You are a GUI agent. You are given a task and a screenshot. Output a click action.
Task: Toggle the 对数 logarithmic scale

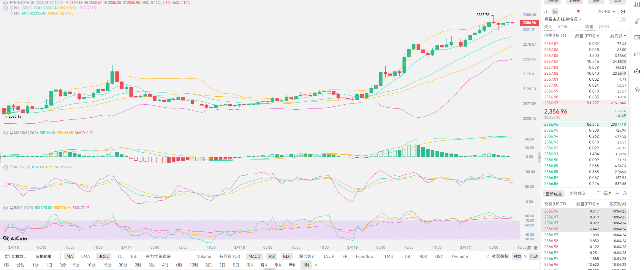(517, 256)
